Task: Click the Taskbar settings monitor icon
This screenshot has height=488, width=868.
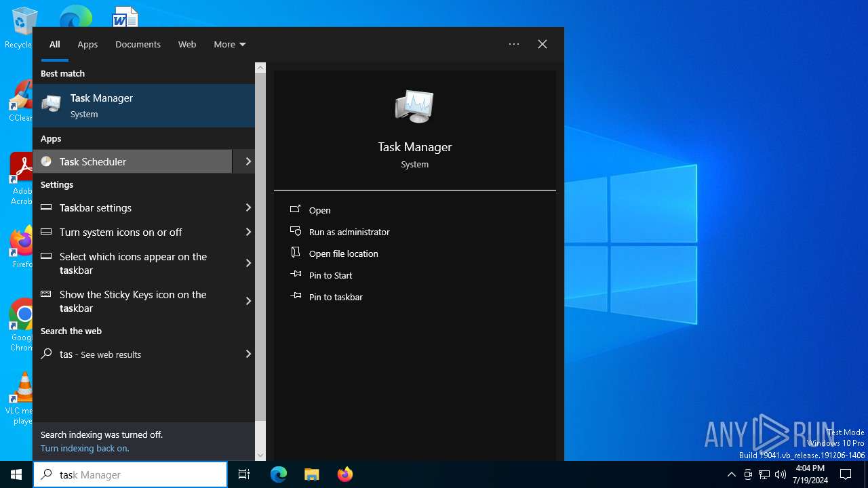Action: pos(46,207)
